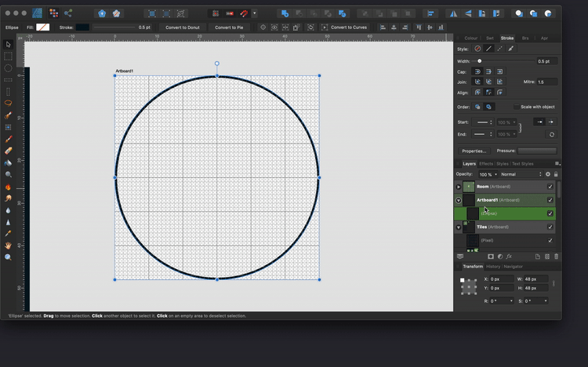This screenshot has width=588, height=367.
Task: Select the Colour Picker eyedropper tool
Action: (8, 234)
